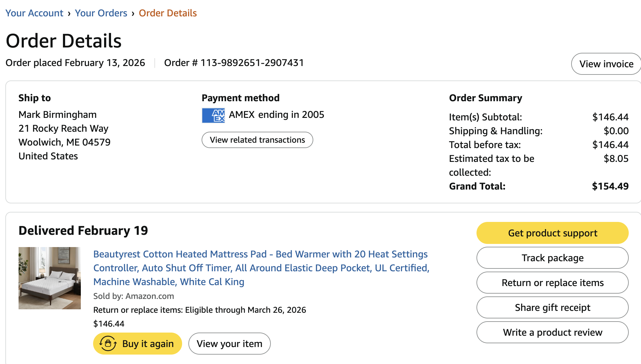
Task: Click View your item button
Action: (x=230, y=344)
